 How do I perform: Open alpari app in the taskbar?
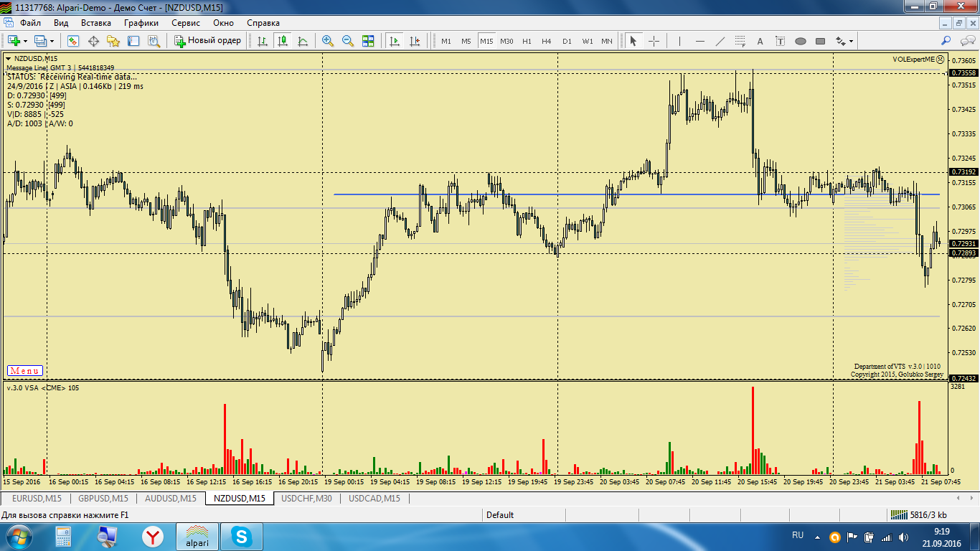197,536
